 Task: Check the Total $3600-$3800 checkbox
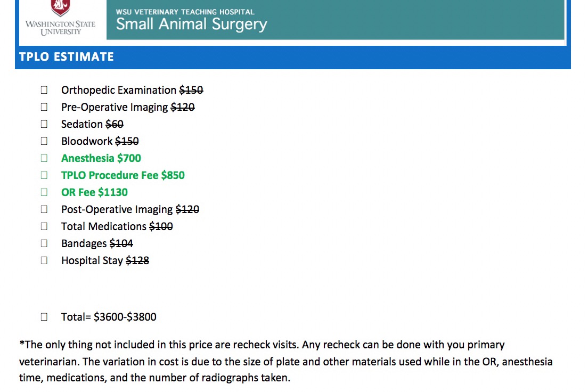(x=44, y=317)
